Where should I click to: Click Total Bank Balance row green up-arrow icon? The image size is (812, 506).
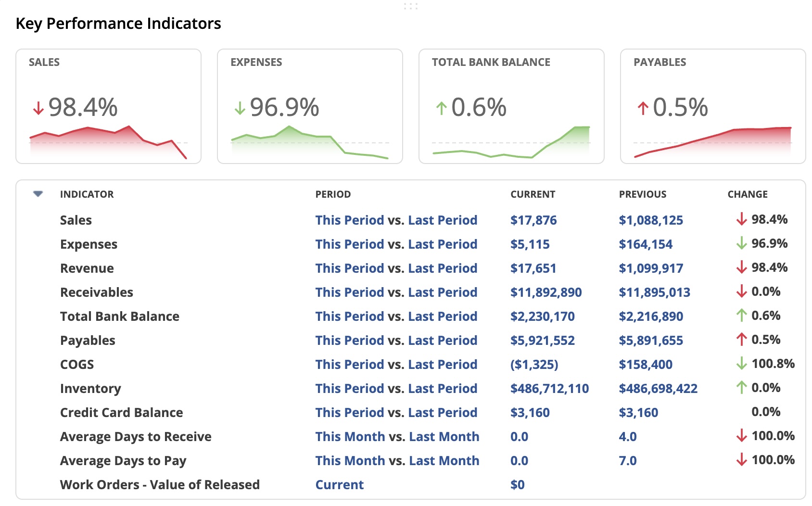click(741, 316)
